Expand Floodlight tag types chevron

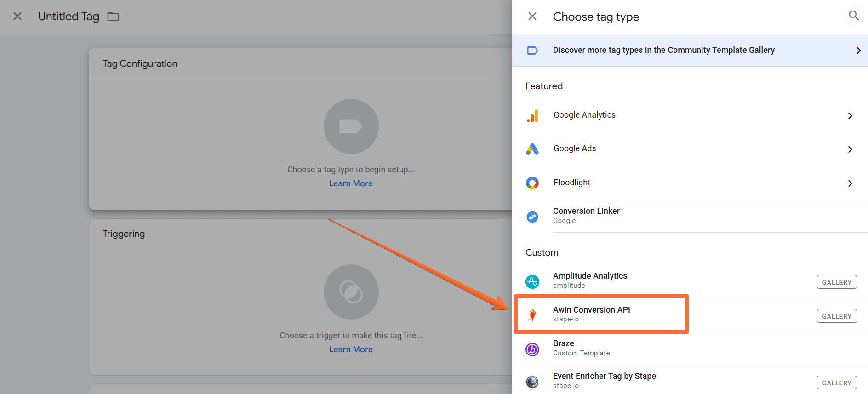pos(850,183)
